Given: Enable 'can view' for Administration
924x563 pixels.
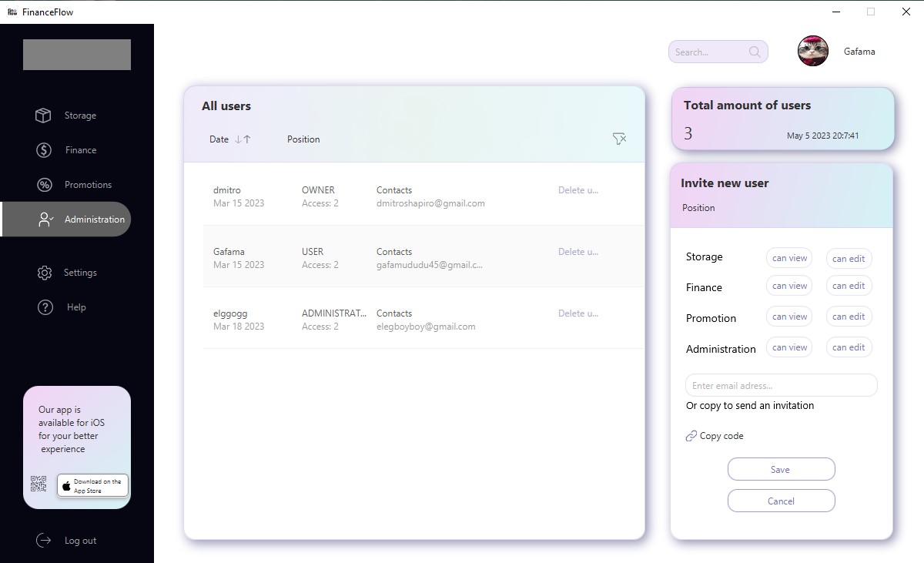Looking at the screenshot, I should point(788,347).
